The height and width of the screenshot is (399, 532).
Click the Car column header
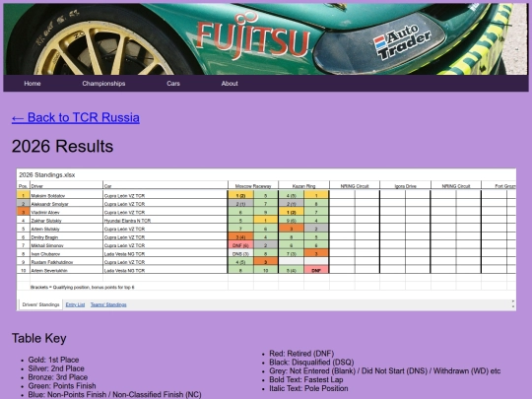tap(166, 186)
